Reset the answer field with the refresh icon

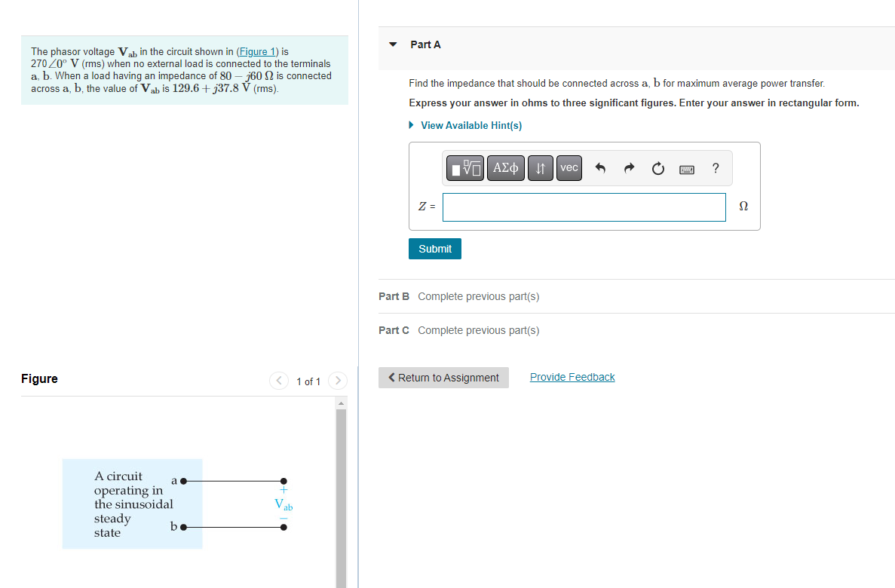click(x=657, y=167)
